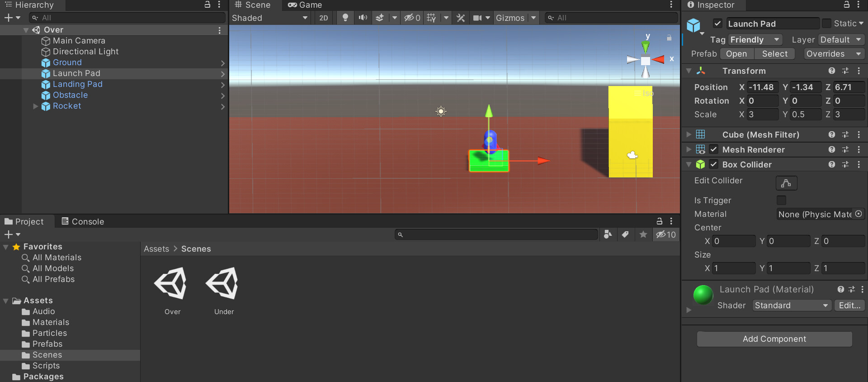
Task: Click the green Launch Pad material preview
Action: 703,295
